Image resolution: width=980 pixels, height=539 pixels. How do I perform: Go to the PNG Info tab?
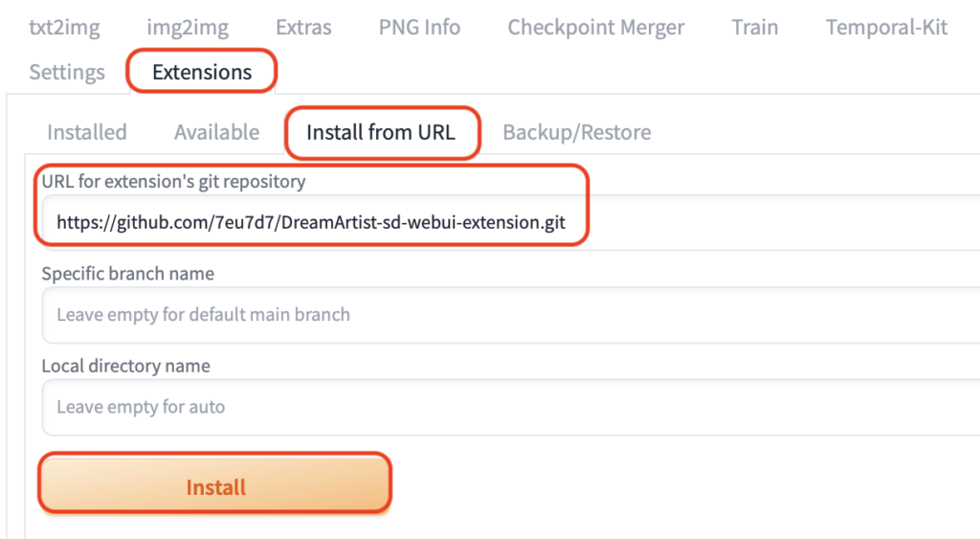[419, 27]
